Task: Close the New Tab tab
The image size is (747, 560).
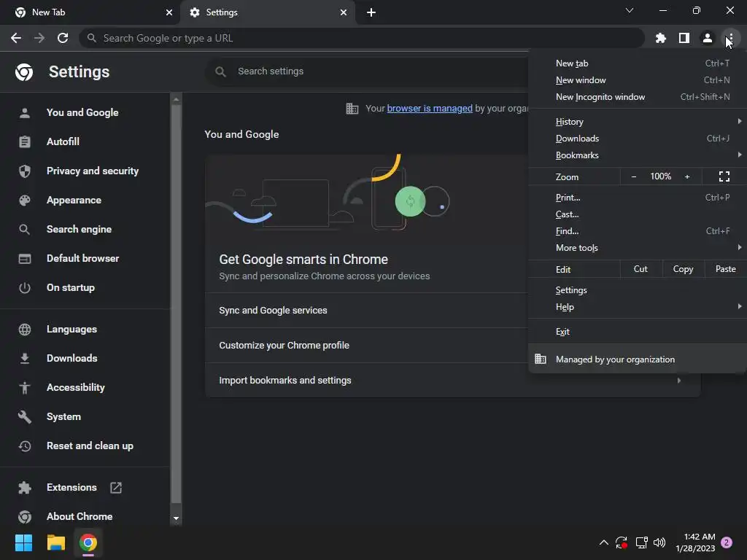Action: coord(169,12)
